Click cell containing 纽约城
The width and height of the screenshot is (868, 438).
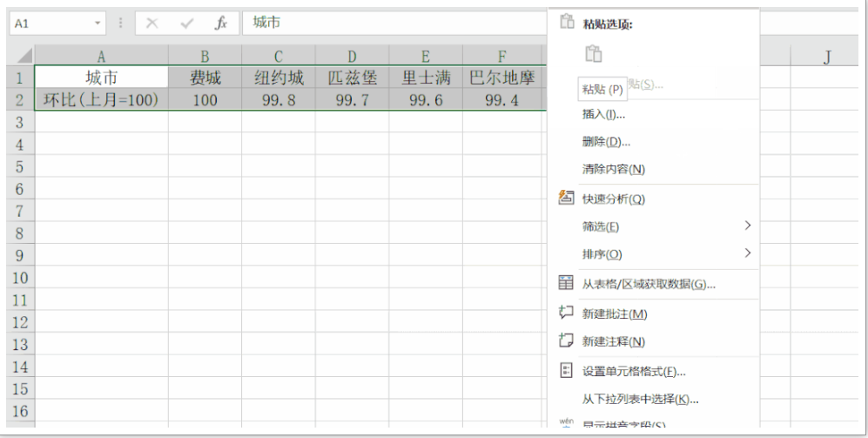[279, 77]
